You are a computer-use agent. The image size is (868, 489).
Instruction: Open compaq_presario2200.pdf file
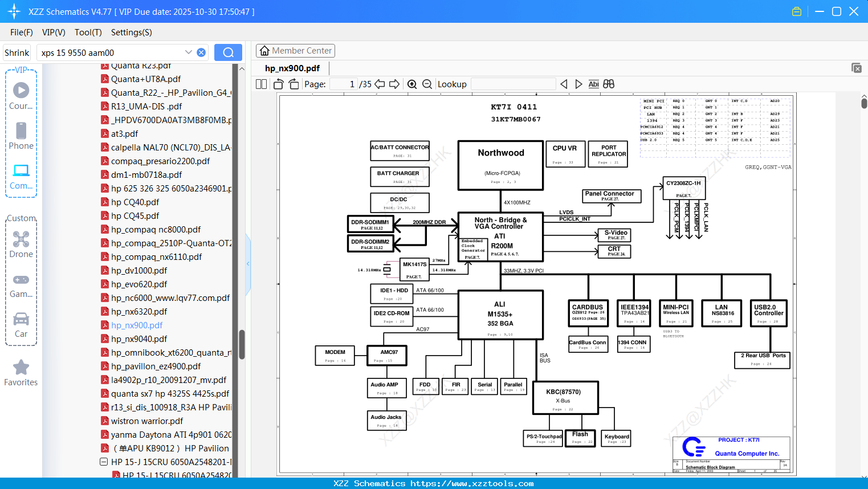point(160,161)
